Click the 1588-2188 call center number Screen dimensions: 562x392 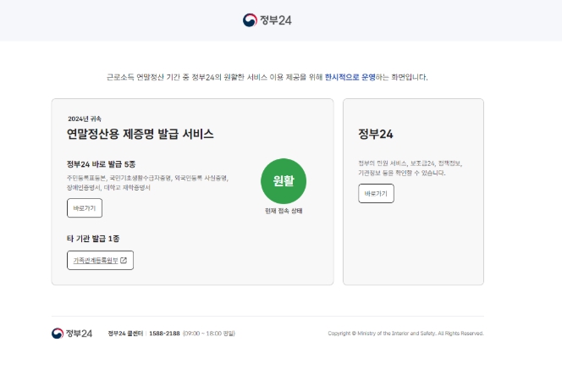click(x=163, y=334)
